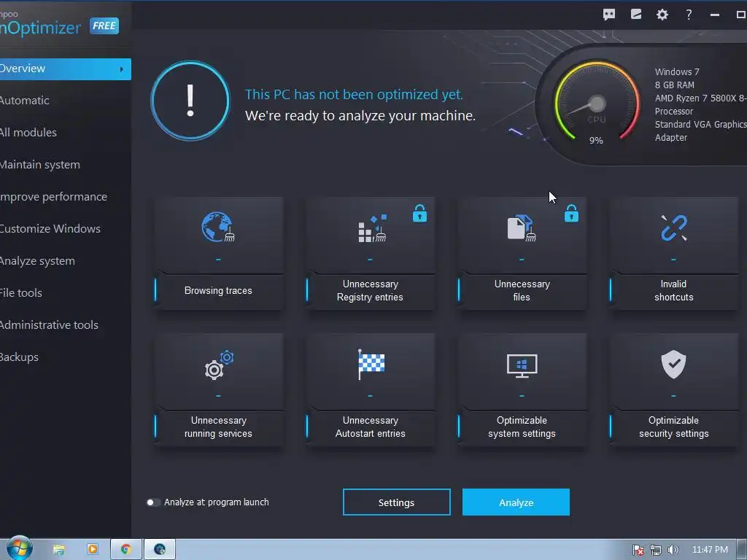Click the Optimizable security settings shield icon

coord(673,365)
